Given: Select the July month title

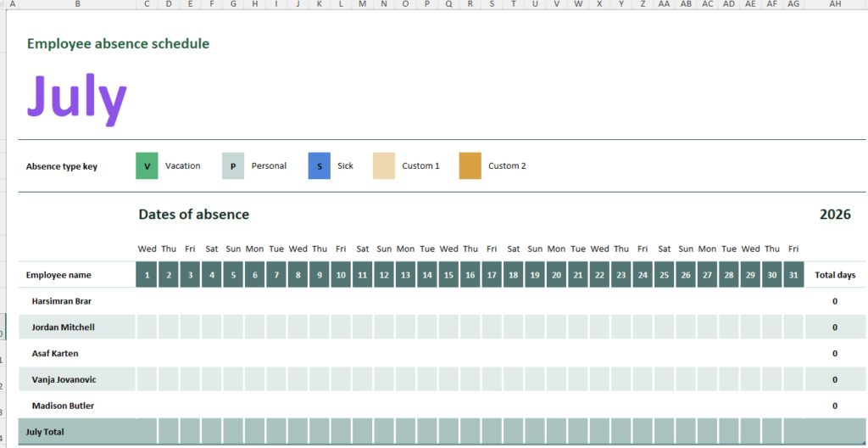Looking at the screenshot, I should [77, 100].
